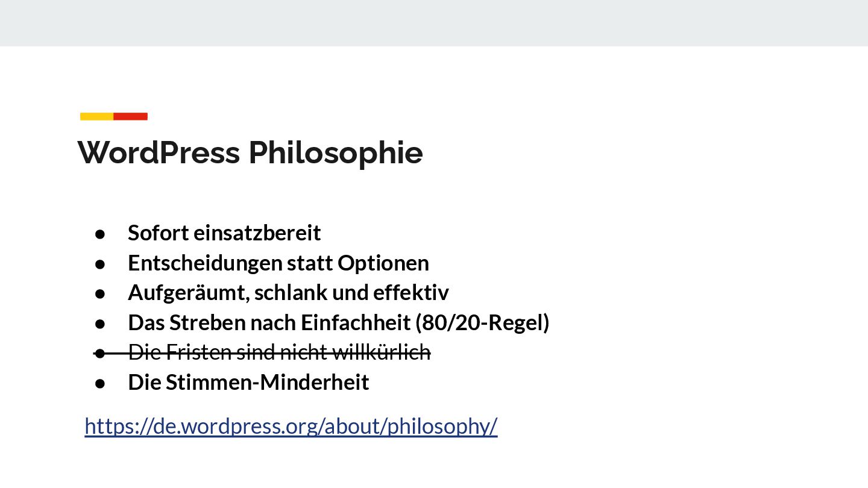This screenshot has width=868, height=488.
Task: Click the red accent bar segment above the title
Action: pyautogui.click(x=131, y=116)
